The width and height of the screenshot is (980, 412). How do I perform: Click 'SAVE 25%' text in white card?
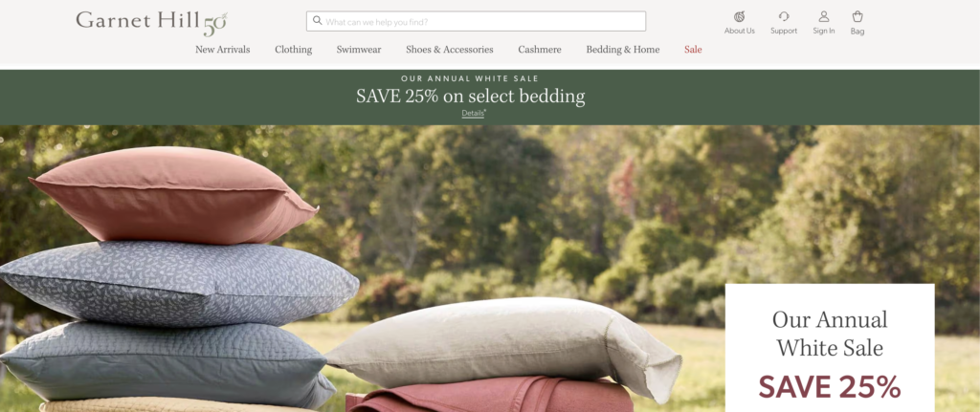[830, 386]
